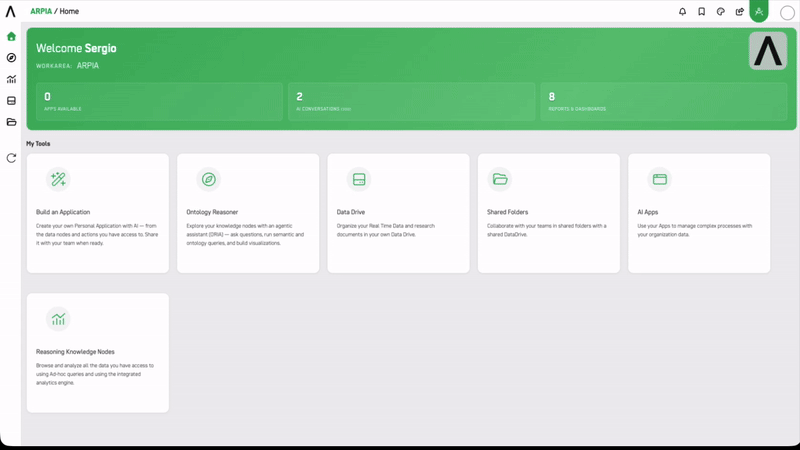This screenshot has height=450, width=800.
Task: Click the bookmark icon in top bar
Action: click(702, 11)
